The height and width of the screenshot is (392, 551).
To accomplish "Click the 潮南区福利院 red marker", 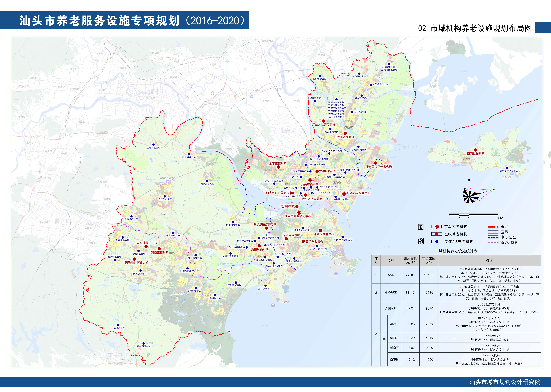I will point(159,249).
